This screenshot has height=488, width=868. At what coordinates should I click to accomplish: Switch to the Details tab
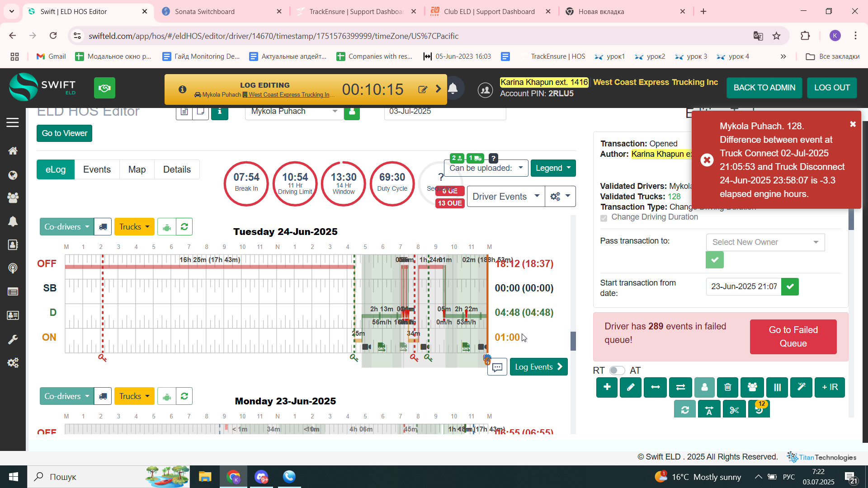click(x=177, y=169)
